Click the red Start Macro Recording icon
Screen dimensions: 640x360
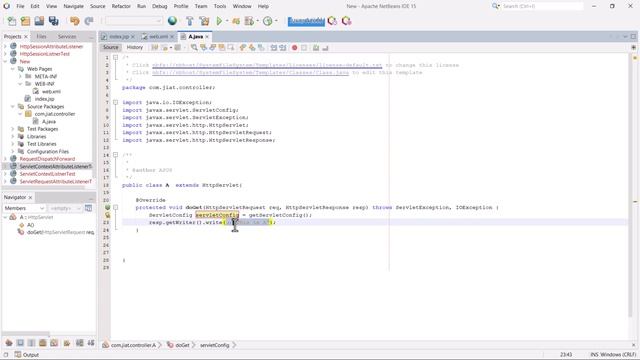[x=294, y=48]
